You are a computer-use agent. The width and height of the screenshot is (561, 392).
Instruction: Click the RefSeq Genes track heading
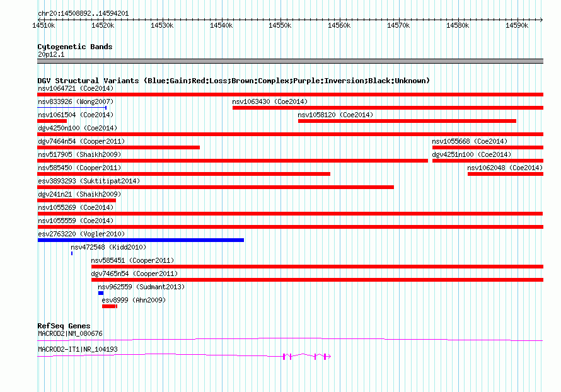click(64, 326)
